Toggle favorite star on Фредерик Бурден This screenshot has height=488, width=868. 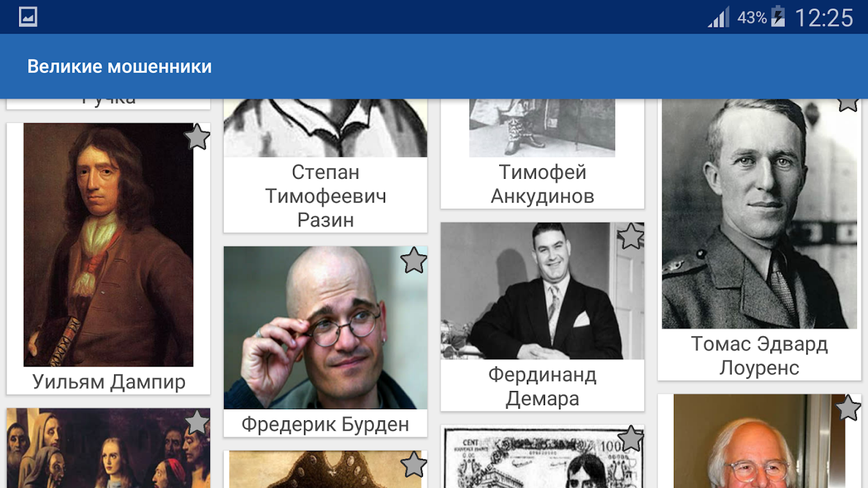click(x=414, y=260)
